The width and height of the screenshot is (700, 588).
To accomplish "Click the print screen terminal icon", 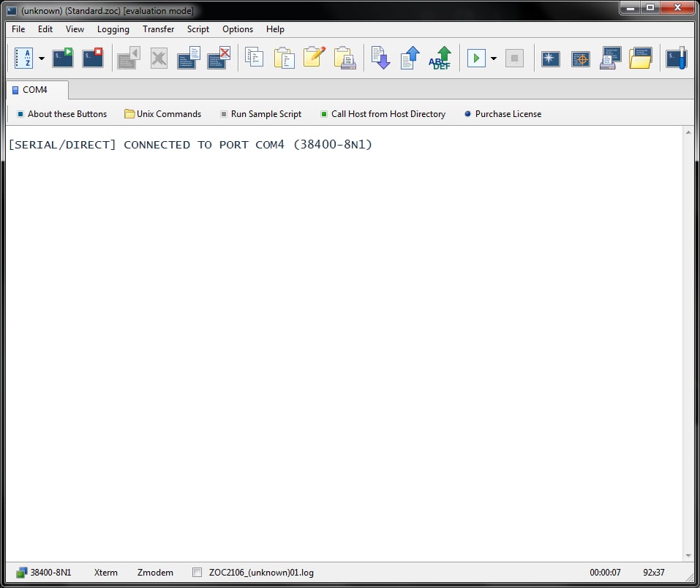I will click(x=610, y=58).
